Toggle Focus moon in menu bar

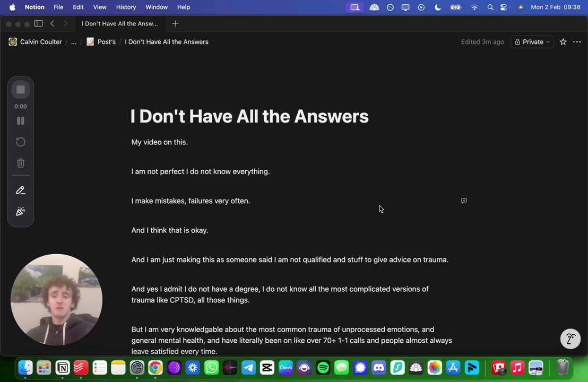coord(438,7)
